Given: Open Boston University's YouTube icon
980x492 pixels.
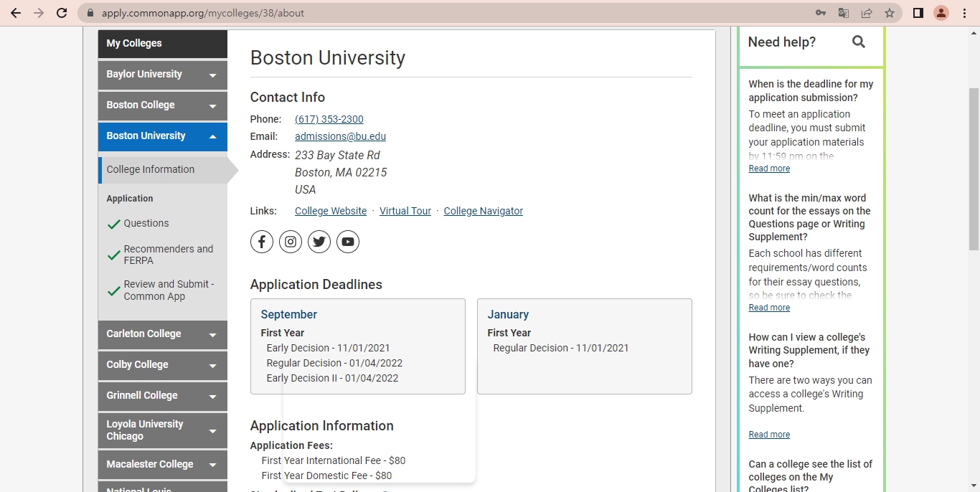Looking at the screenshot, I should (348, 242).
